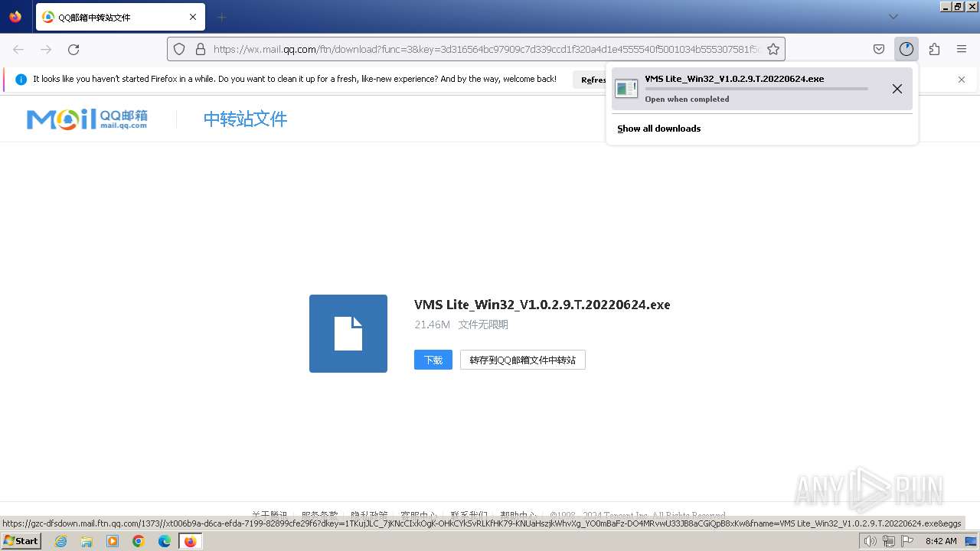Expand the list all tabs arrow
The width and height of the screenshot is (980, 551).
[x=893, y=17]
